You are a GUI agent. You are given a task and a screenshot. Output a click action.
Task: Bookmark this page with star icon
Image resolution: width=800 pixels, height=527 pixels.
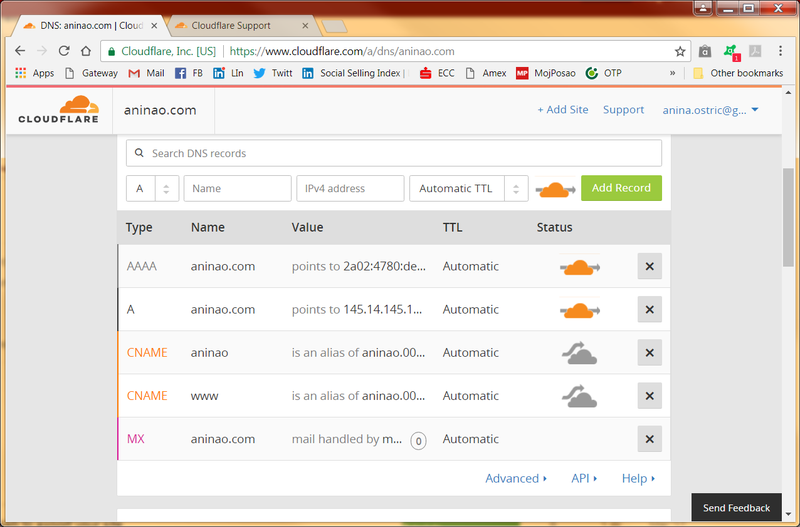[x=680, y=51]
